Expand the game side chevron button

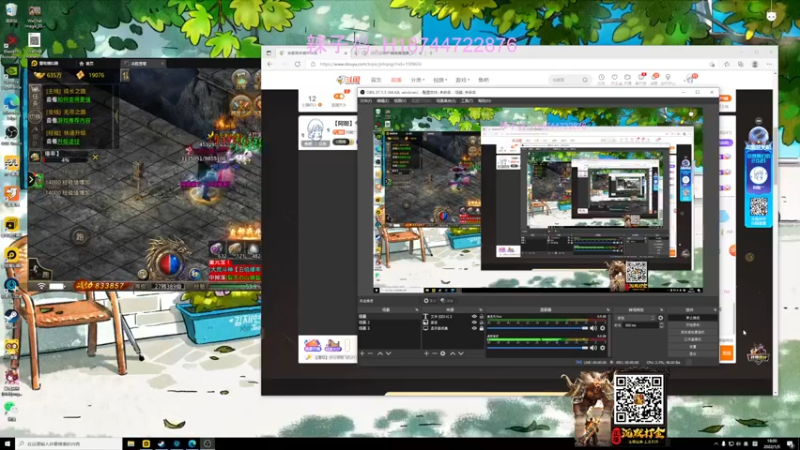(x=31, y=179)
